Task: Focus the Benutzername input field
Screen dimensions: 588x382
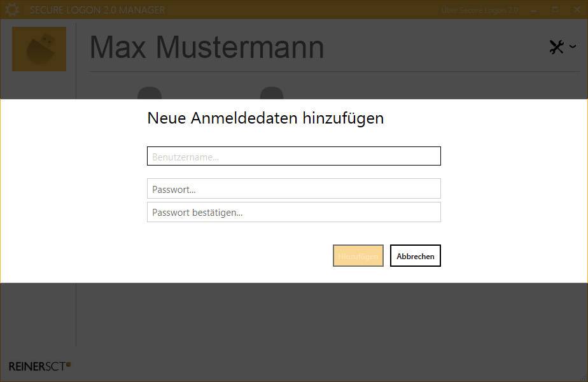Action: 293,156
